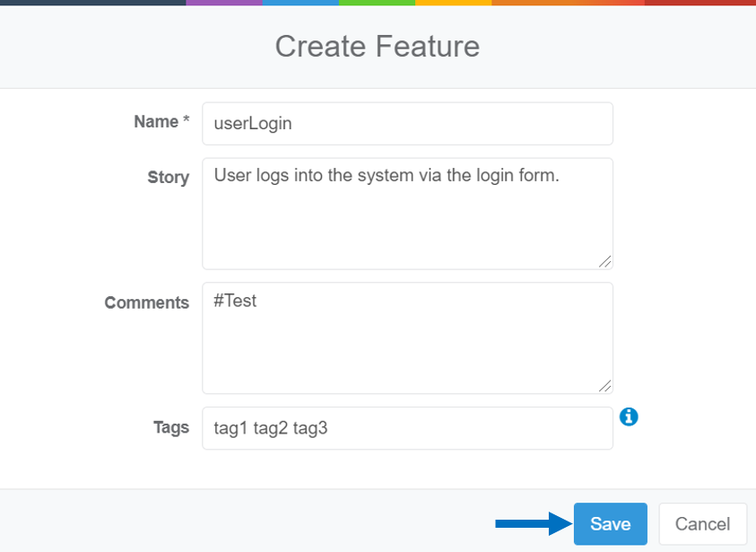Click the Tags info icon
The height and width of the screenshot is (552, 756).
click(629, 416)
